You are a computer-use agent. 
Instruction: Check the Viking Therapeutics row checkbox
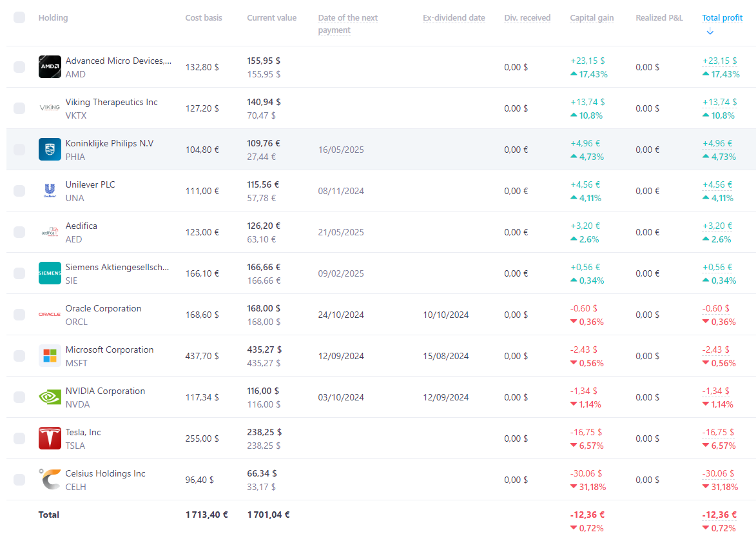[x=19, y=108]
